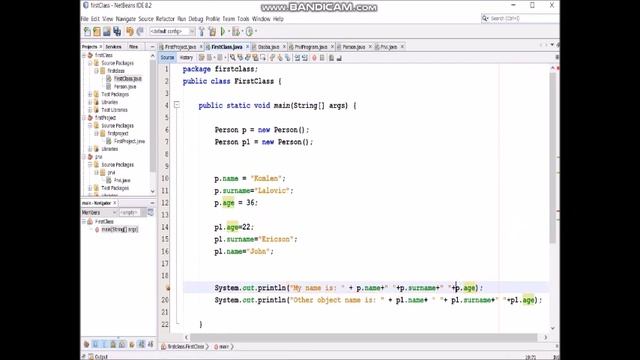Switch to the FirstProject.java editor tab
Viewport: 640px width, 360px height.
coord(180,47)
